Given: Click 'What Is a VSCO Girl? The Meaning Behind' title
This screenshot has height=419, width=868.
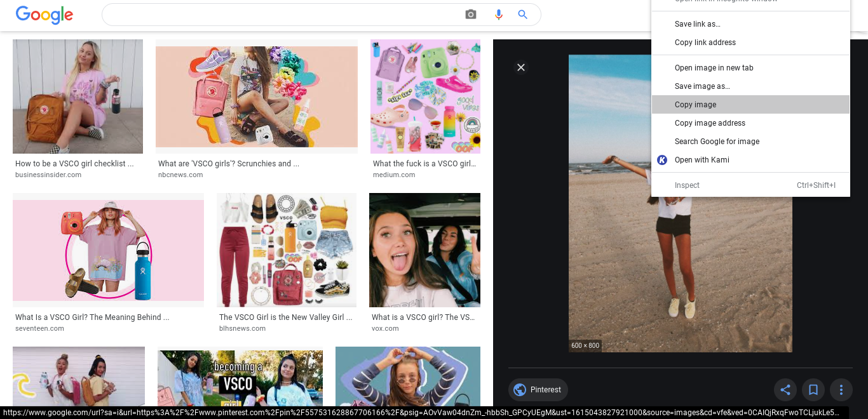Looking at the screenshot, I should click(92, 317).
